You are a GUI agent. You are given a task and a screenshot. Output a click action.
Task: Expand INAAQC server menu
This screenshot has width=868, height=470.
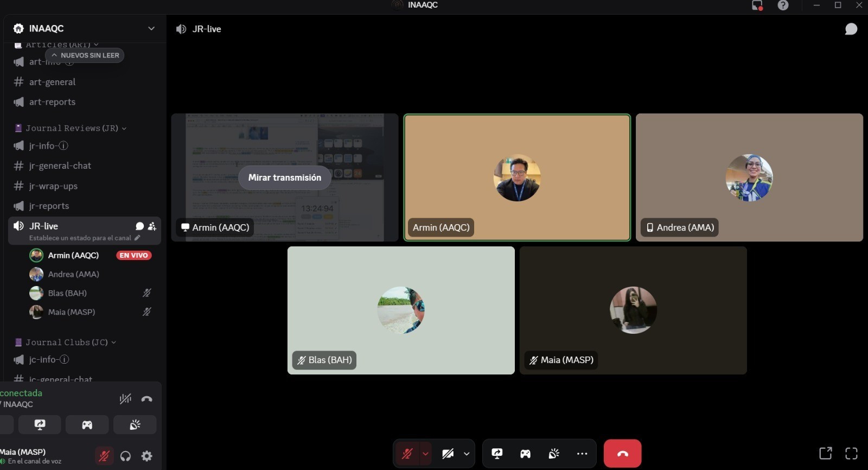pyautogui.click(x=151, y=28)
